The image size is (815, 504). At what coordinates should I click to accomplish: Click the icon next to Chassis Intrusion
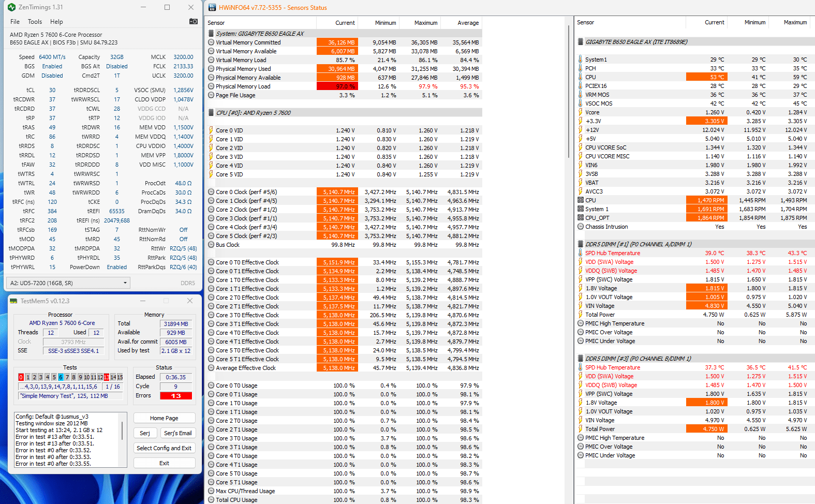tap(581, 227)
